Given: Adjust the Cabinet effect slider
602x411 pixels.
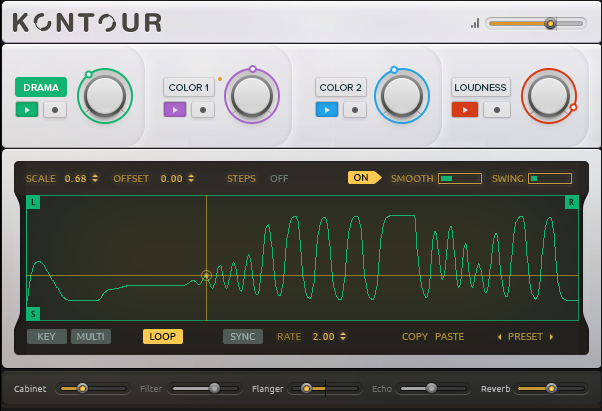Looking at the screenshot, I should [93, 389].
